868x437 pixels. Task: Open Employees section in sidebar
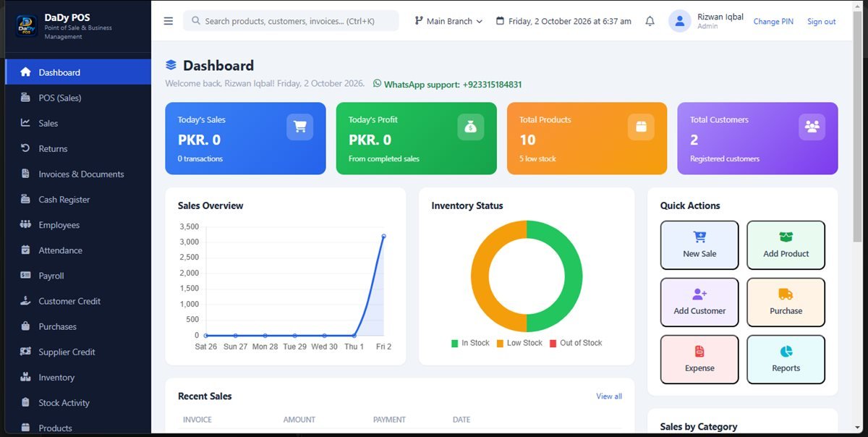78,224
